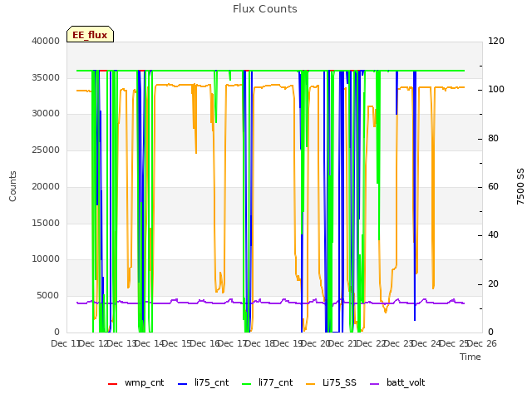
Task: Toggle the batt_volt legend entry
Action: click(x=397, y=382)
